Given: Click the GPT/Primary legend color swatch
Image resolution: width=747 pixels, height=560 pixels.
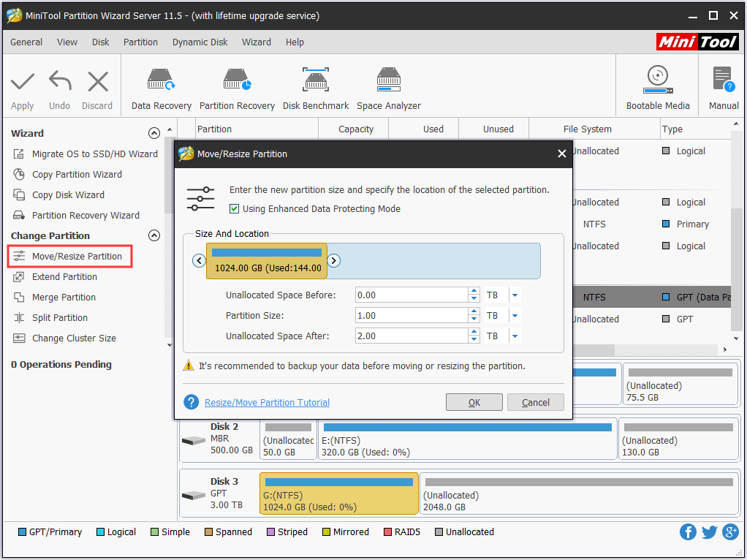Looking at the screenshot, I should click(22, 532).
